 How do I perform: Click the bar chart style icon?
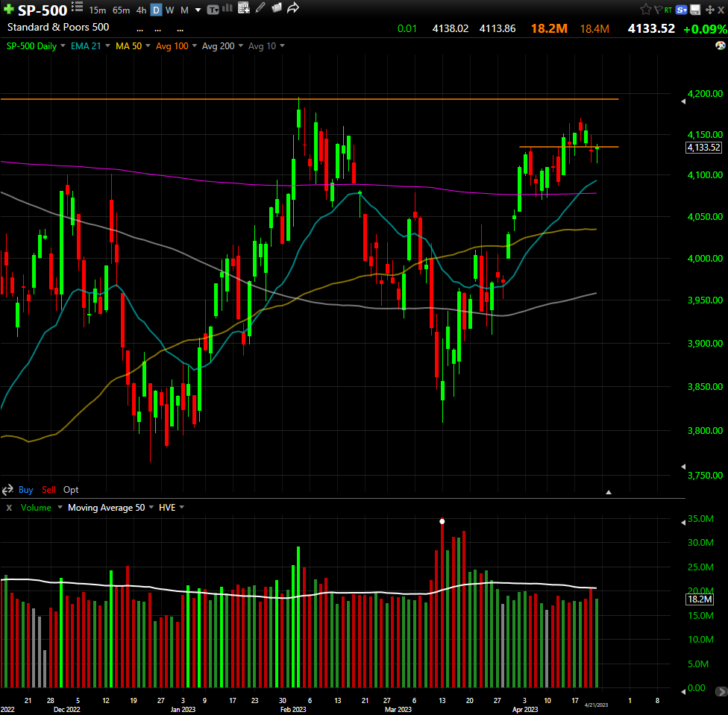[228, 8]
